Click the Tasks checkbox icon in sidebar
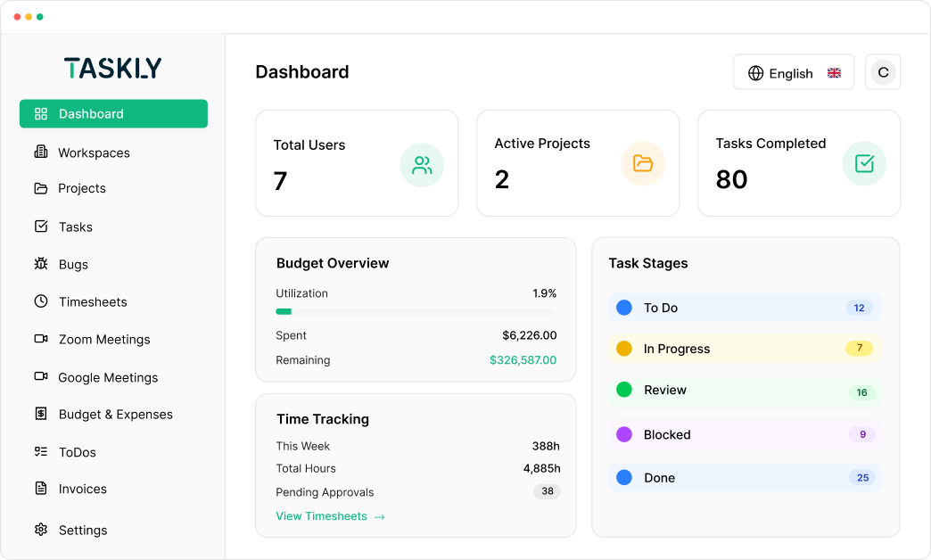 coord(40,226)
